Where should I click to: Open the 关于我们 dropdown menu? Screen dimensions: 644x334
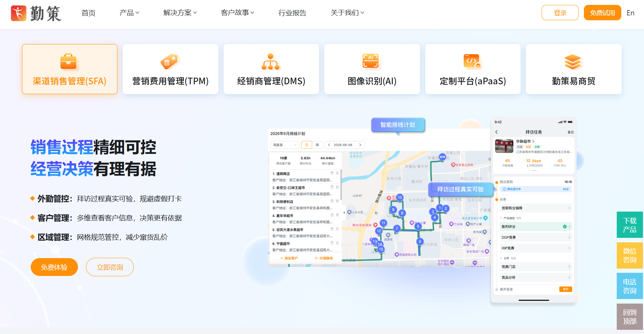(347, 13)
